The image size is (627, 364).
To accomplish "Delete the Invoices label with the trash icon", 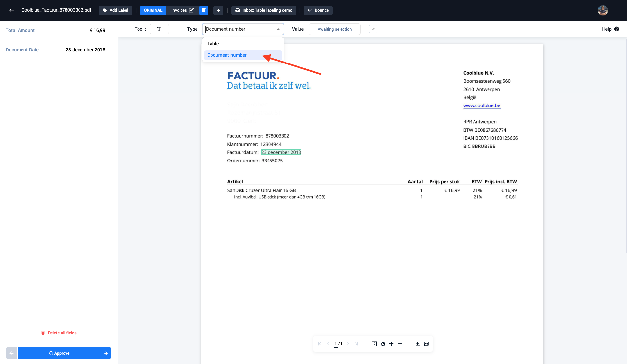I will pos(204,10).
